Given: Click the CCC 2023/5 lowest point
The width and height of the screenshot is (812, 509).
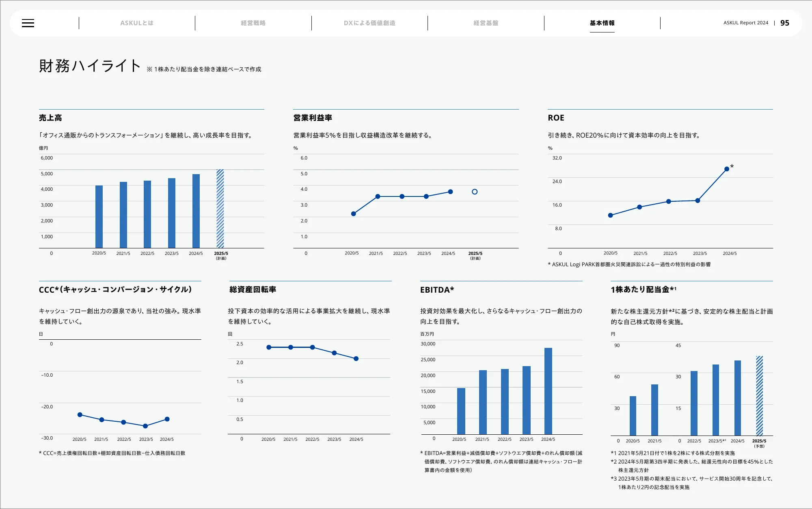Looking at the screenshot, I should 145,426.
